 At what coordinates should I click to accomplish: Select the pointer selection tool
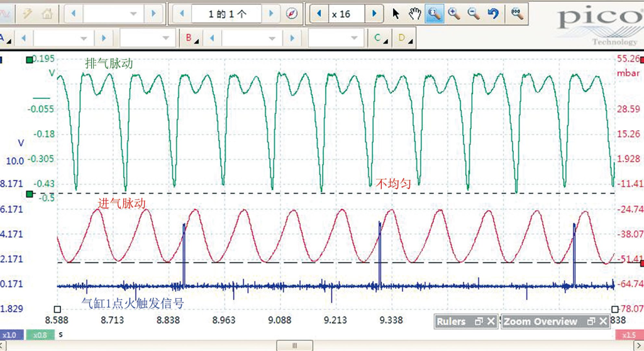[x=396, y=14]
